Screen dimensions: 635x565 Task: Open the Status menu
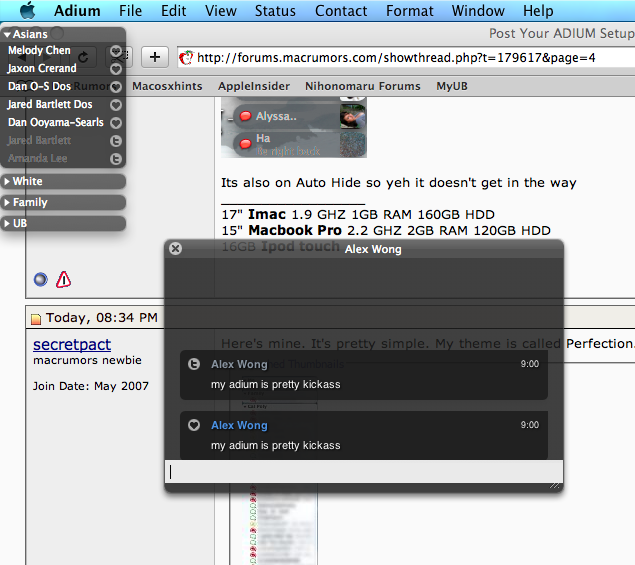point(275,11)
